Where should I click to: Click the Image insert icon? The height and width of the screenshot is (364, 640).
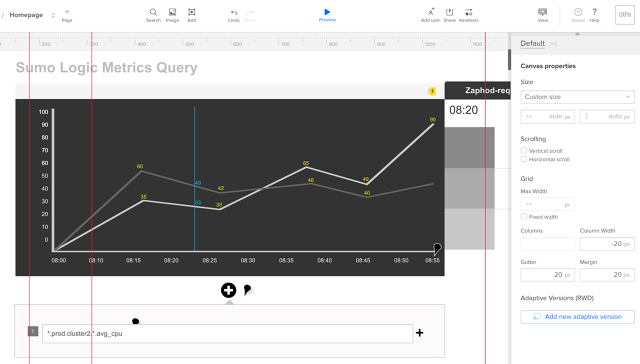click(x=172, y=12)
